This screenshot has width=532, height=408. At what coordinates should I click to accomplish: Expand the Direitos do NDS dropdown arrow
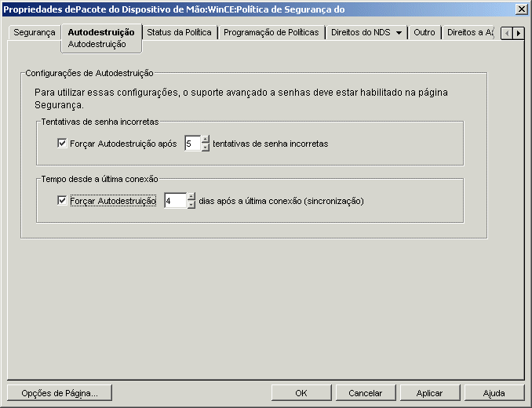(399, 33)
